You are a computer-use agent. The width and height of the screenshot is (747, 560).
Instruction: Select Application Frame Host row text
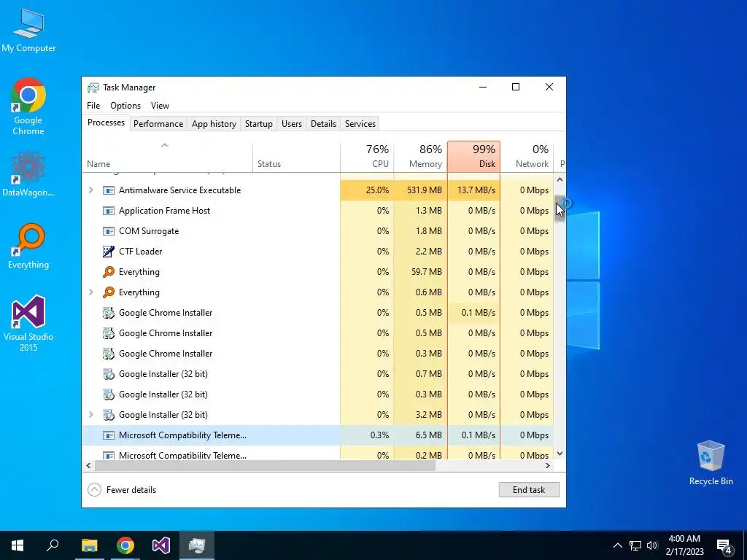[x=164, y=211]
